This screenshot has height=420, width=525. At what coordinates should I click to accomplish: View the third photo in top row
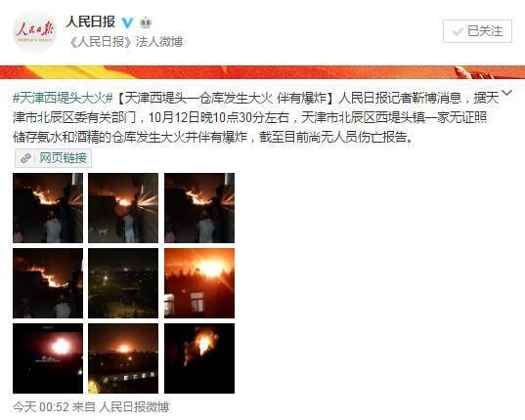[x=199, y=208]
